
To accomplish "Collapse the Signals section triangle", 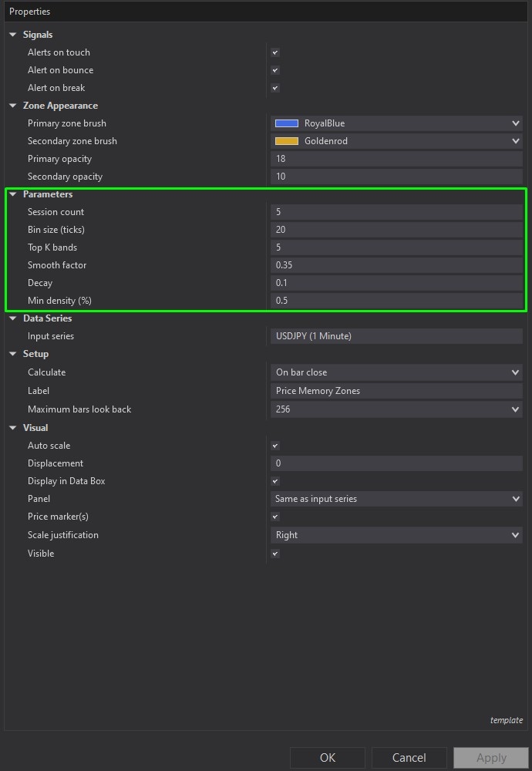I will [x=13, y=35].
